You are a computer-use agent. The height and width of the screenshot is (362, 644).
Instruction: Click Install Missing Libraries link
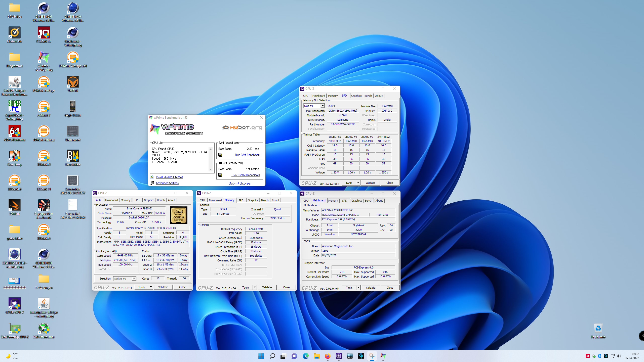169,177
